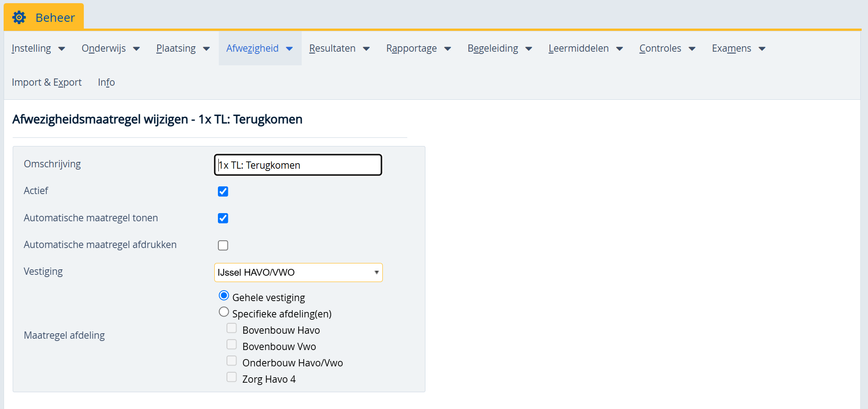Click into the Omschrijving text field

298,165
